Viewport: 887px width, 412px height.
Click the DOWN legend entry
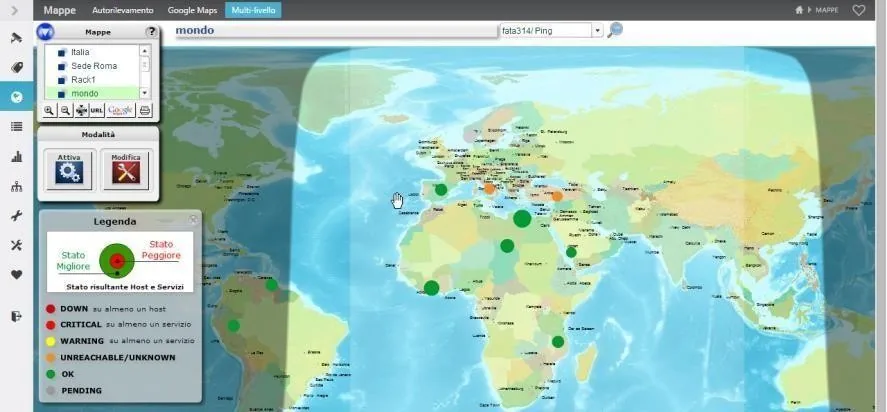pos(106,308)
